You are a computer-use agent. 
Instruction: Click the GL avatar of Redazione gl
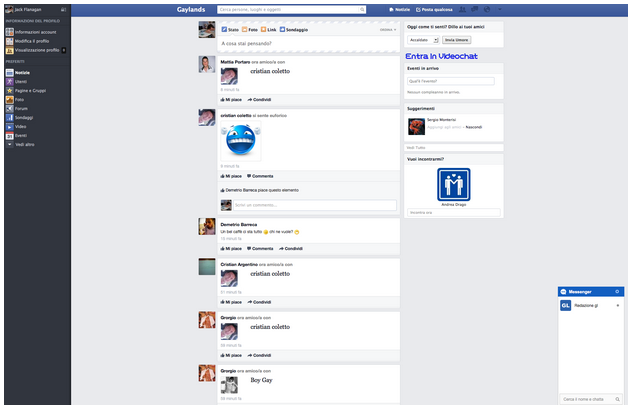click(565, 305)
